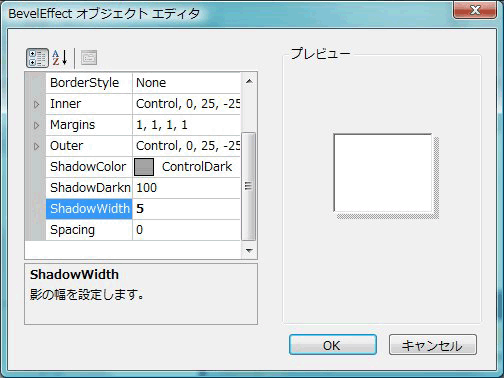Click the ShadowColor ControlDark swatch
Viewport: 504px width, 378px height.
(x=144, y=167)
